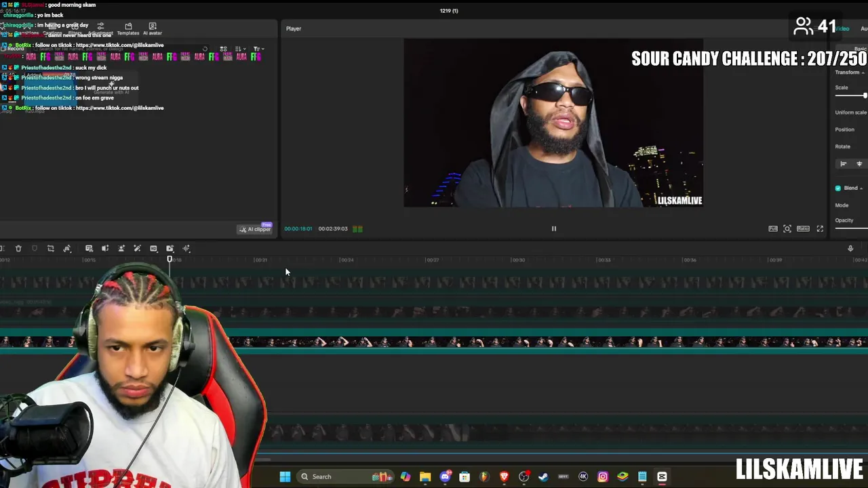Open the Basic sub-tab
Viewport: 868px width, 488px height.
861,49
